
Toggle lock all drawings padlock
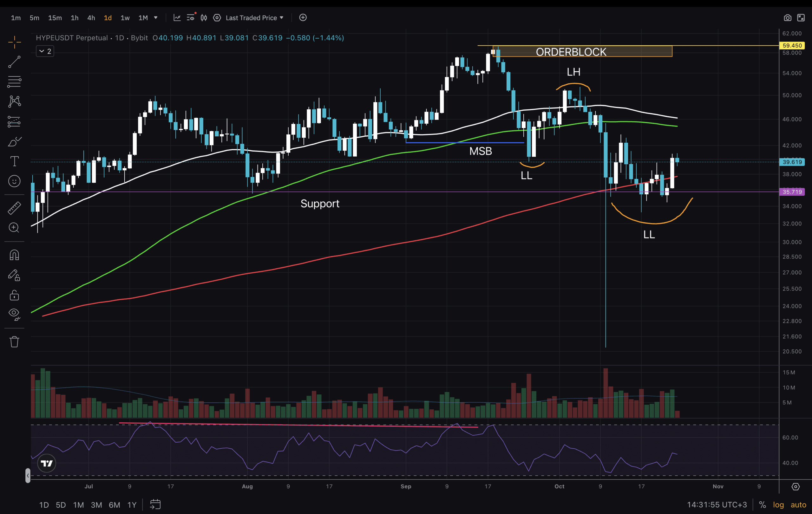tap(14, 295)
